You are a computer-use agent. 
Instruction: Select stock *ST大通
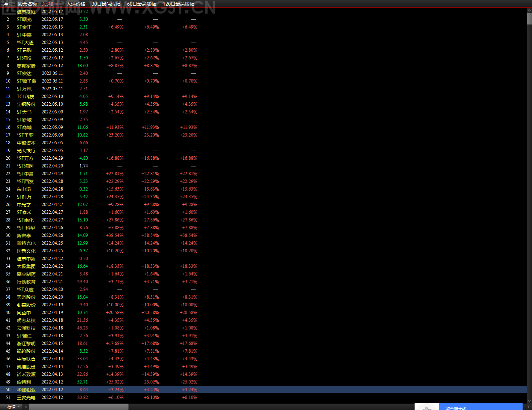pyautogui.click(x=25, y=43)
